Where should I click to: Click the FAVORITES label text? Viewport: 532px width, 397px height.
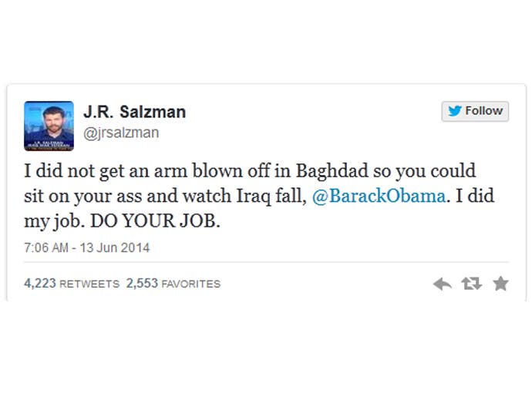click(x=191, y=284)
